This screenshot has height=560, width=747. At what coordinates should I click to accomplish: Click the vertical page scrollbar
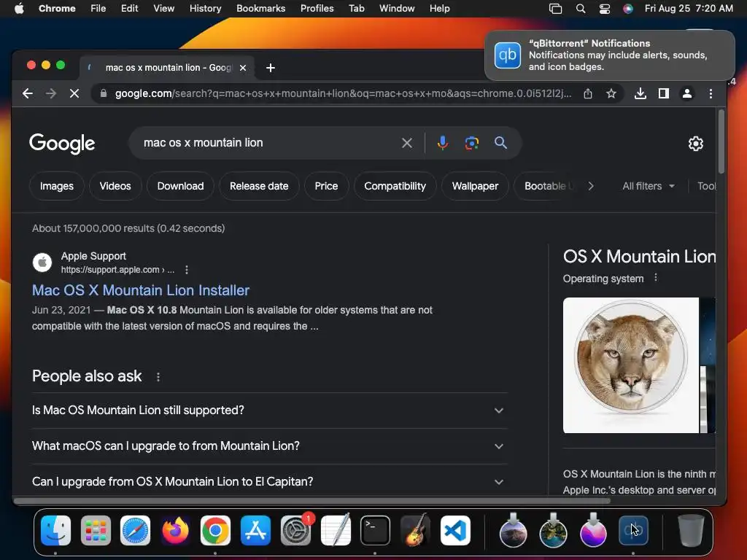721,142
